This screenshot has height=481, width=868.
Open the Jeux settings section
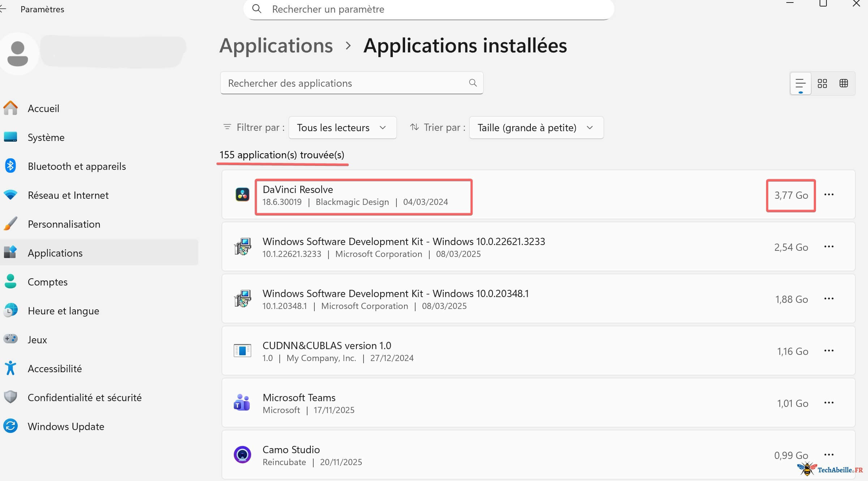37,339
